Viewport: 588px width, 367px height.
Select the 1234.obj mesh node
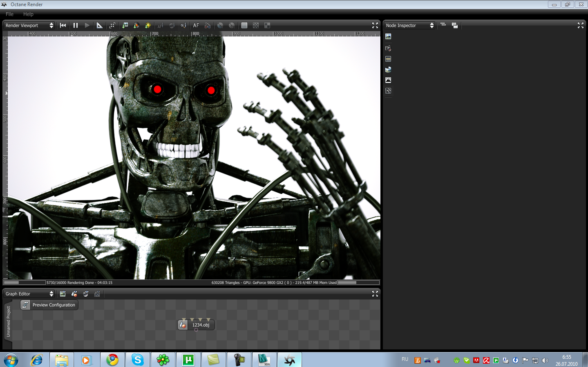[196, 325]
